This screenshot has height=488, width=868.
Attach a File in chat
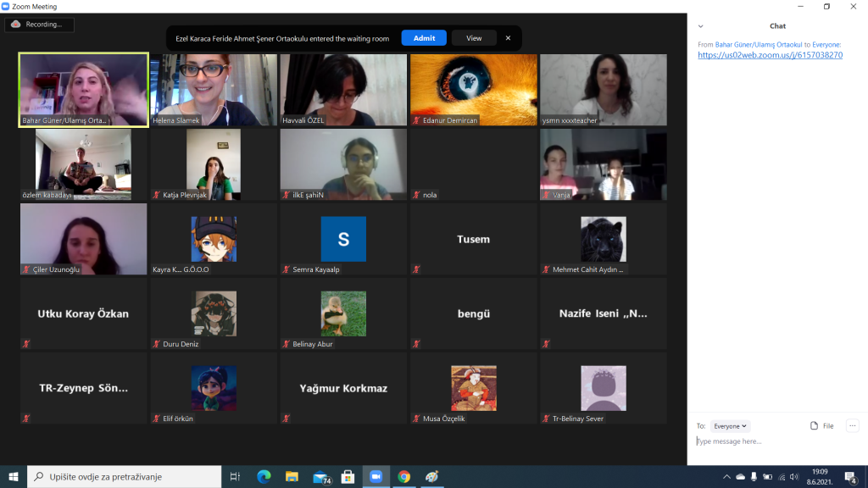(x=821, y=426)
